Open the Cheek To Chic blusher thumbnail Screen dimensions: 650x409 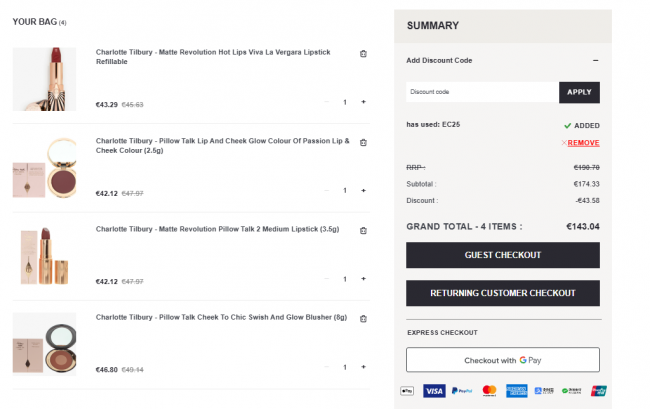pyautogui.click(x=44, y=344)
